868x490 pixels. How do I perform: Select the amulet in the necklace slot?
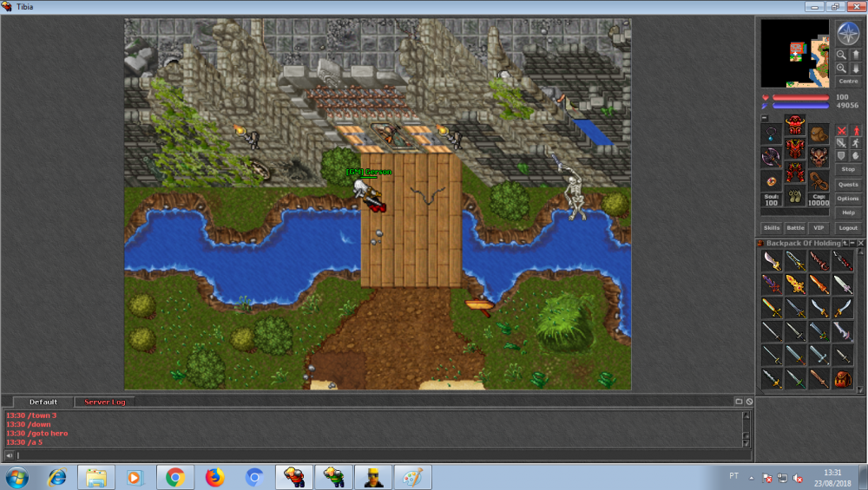point(771,134)
